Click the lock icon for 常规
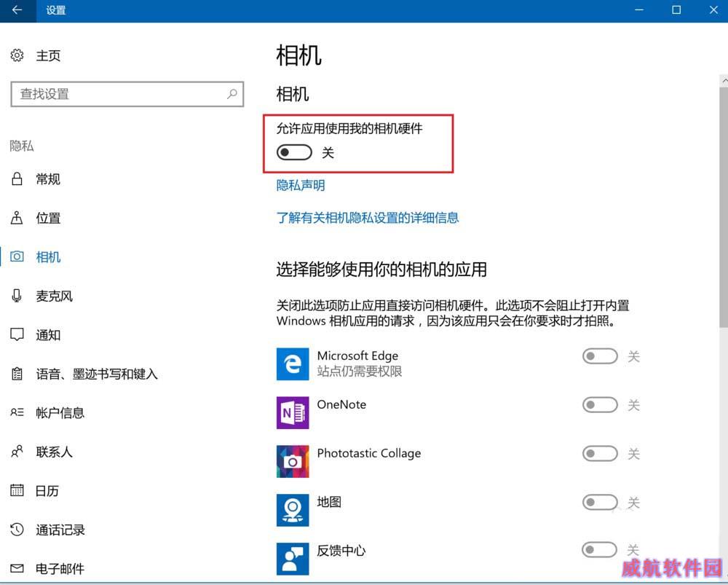 click(17, 179)
